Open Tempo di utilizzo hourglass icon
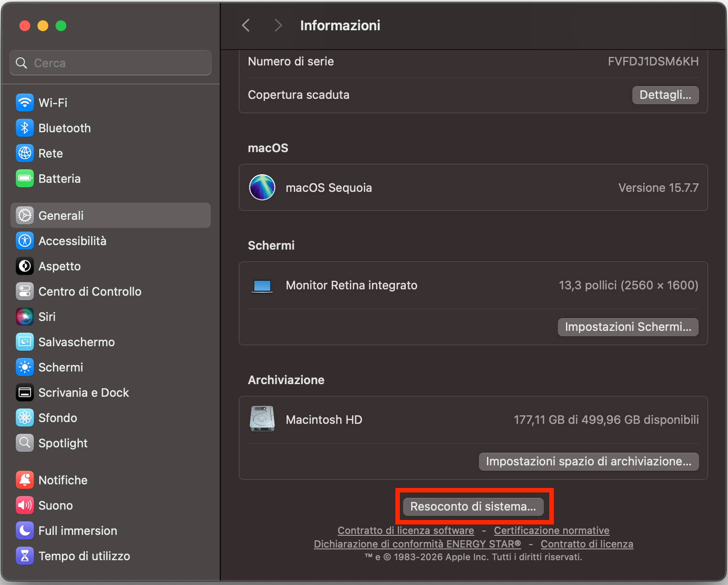The width and height of the screenshot is (728, 585). coord(25,556)
